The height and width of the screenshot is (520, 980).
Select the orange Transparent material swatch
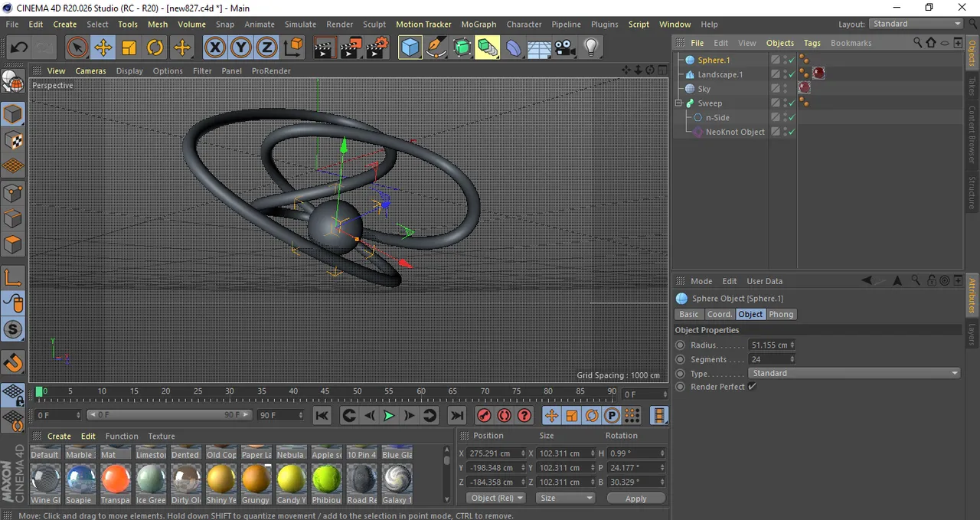coord(116,479)
